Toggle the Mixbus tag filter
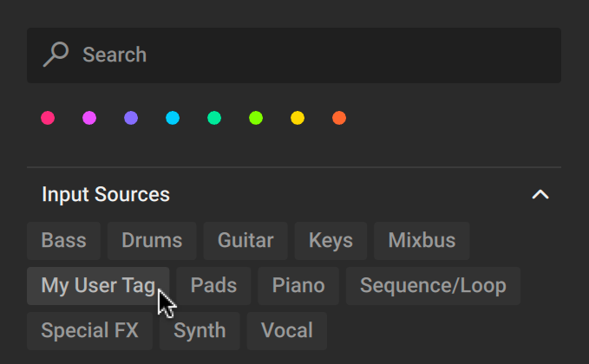Screen dimensions: 589x364 [x=422, y=241]
